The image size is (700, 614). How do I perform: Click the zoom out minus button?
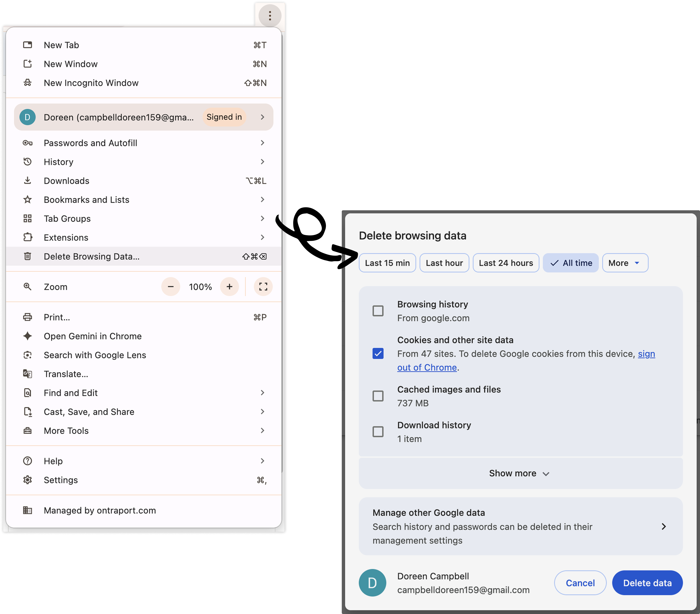pos(171,287)
